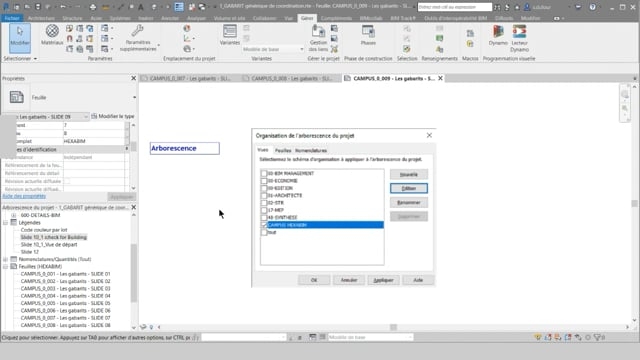This screenshot has width=640, height=360.
Task: Click the Print icon in quick access toolbar
Action: [x=93, y=7]
